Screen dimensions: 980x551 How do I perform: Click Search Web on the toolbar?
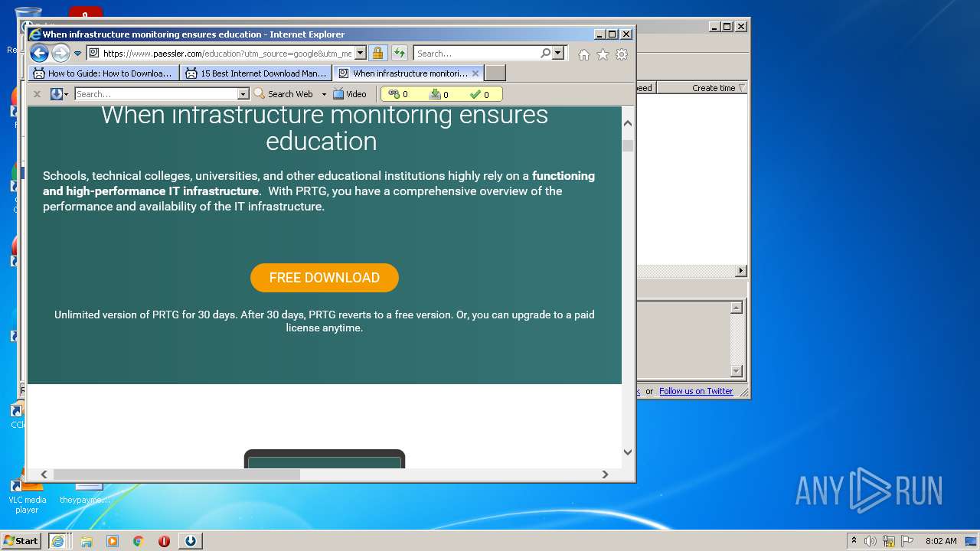click(x=283, y=94)
